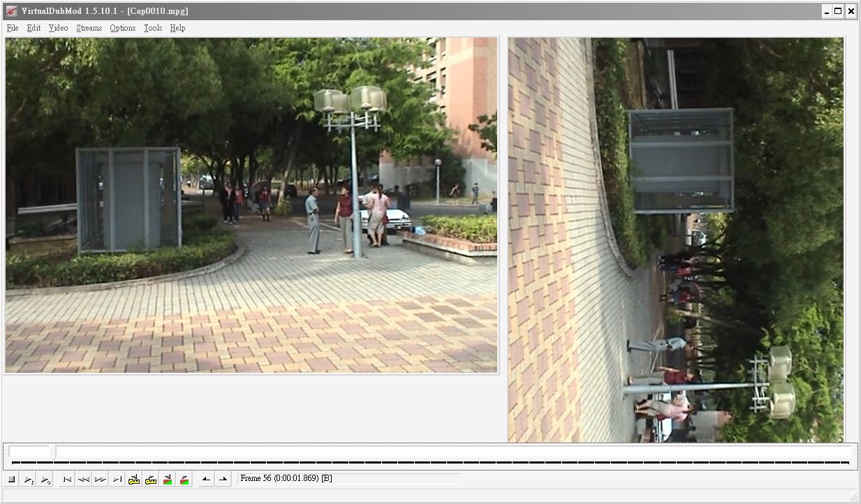Open the Tools menu
Screen dimensions: 861x504
(153, 28)
